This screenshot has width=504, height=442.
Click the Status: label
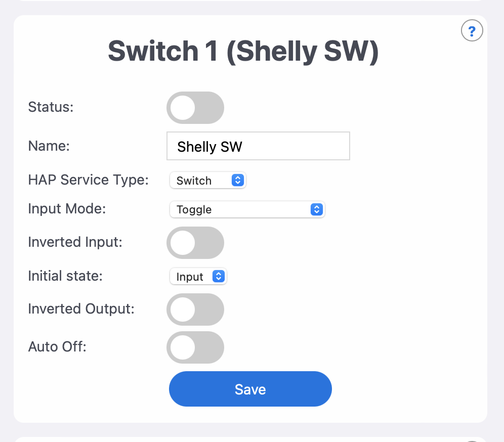click(51, 107)
